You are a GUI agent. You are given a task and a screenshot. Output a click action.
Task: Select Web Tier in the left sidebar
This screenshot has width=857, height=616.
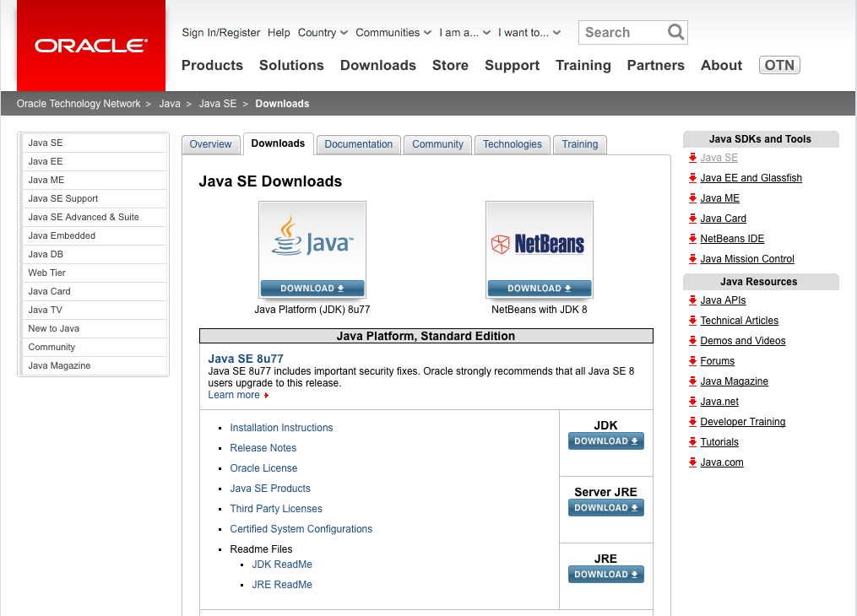94,273
